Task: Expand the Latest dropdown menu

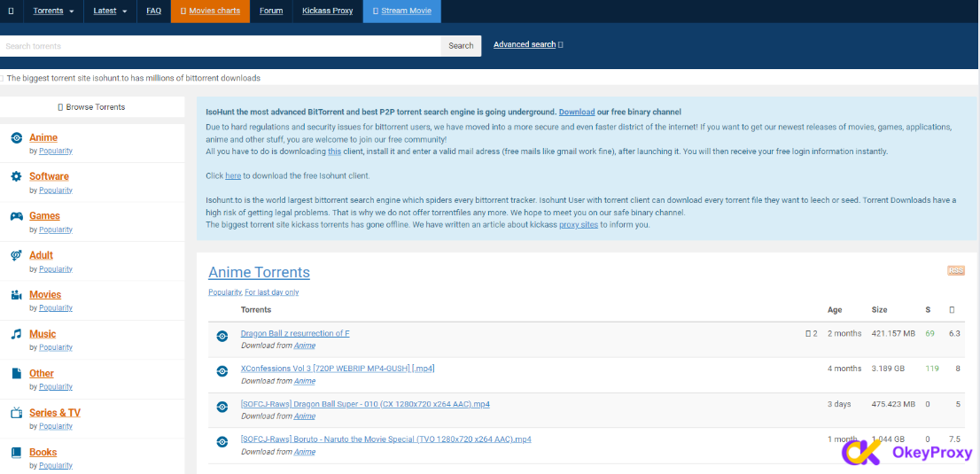Action: 110,11
